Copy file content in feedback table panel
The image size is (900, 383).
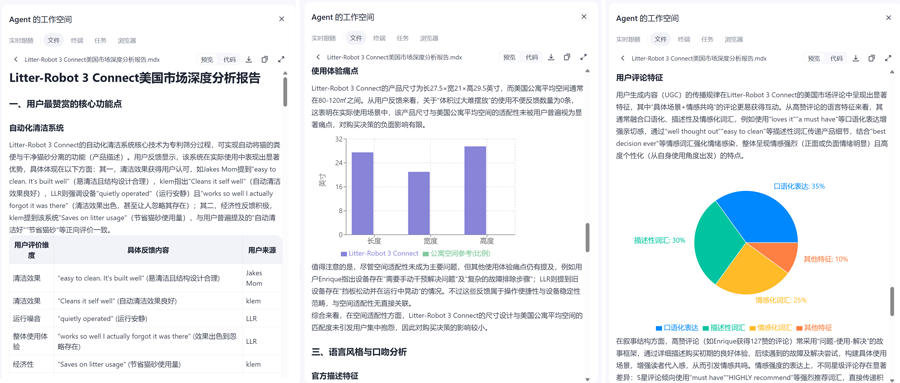tap(265, 59)
